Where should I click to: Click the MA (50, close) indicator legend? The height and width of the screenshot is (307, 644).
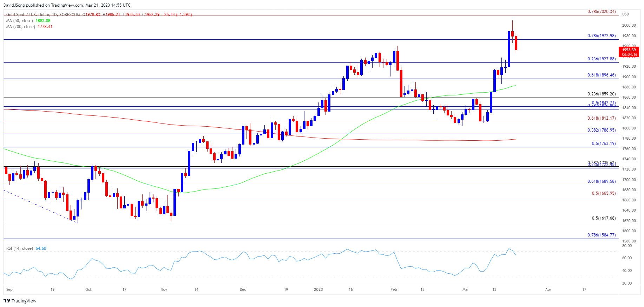[20, 21]
